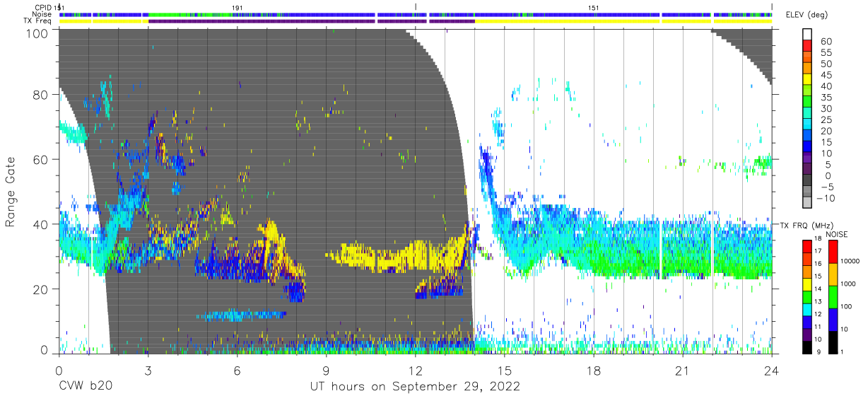Click the black 9–10 MHz TX frequency swatch

coord(807,347)
